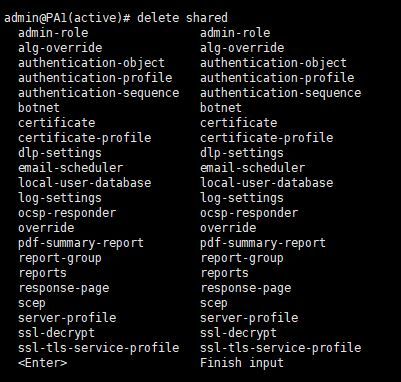The image size is (401, 382).
Task: Select response-page in left column
Action: pyautogui.click(x=64, y=288)
